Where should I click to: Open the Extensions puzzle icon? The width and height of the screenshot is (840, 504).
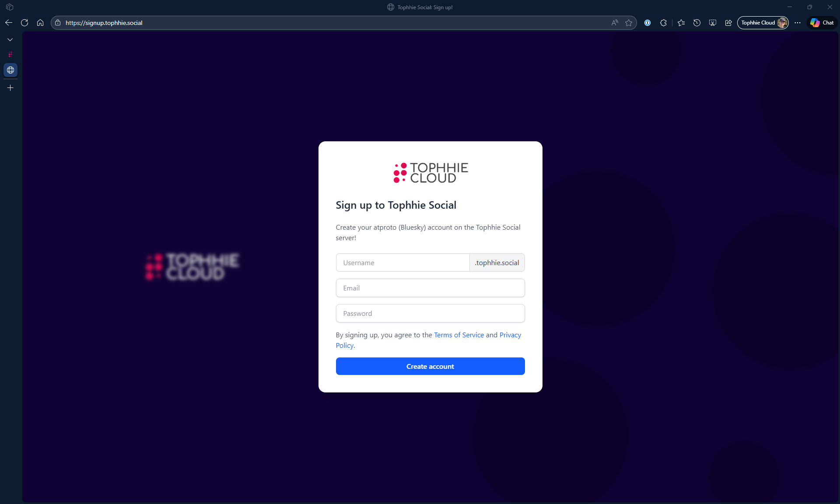pyautogui.click(x=663, y=23)
